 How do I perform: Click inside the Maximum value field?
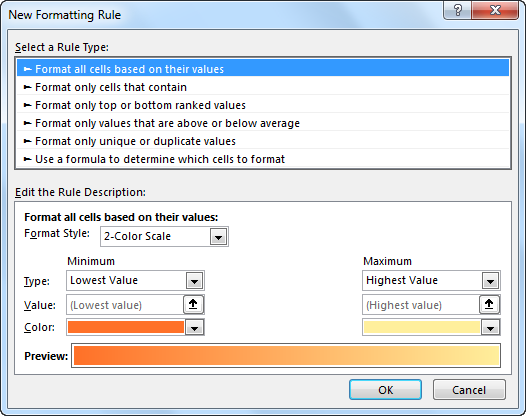(421, 305)
